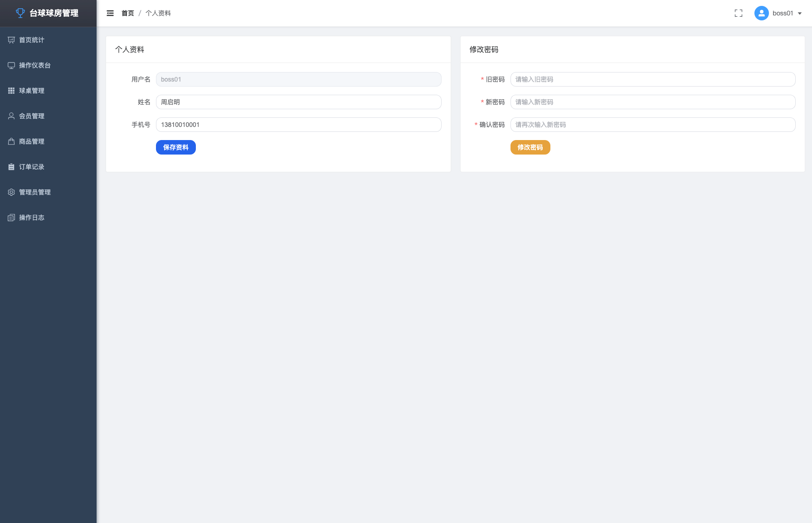
Task: Open 管理员管理 menu item
Action: [48, 192]
